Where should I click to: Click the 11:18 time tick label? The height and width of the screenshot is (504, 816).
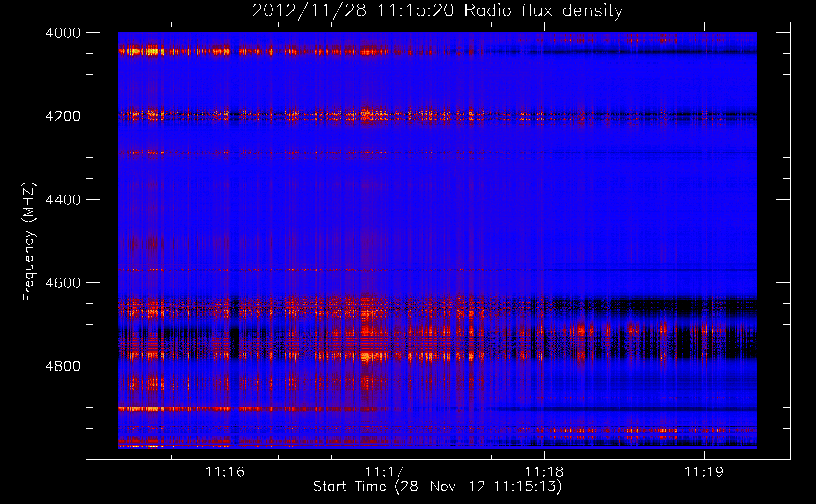point(544,472)
